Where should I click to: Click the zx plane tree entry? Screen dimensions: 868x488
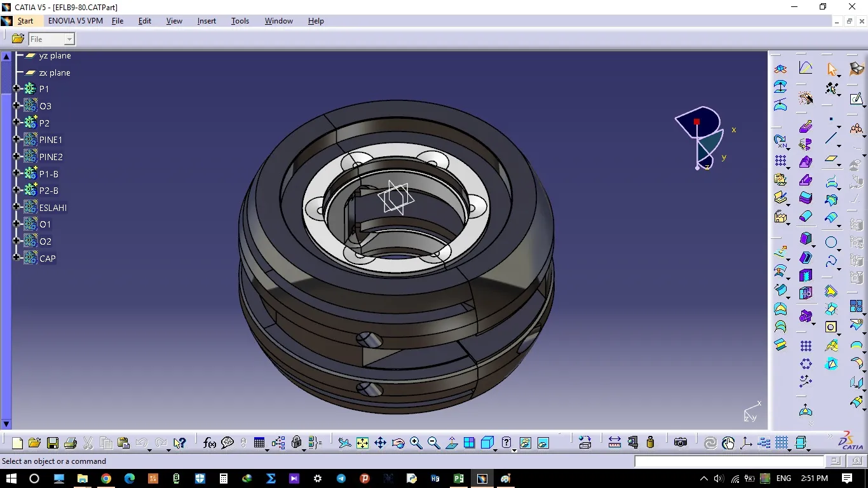(x=55, y=72)
